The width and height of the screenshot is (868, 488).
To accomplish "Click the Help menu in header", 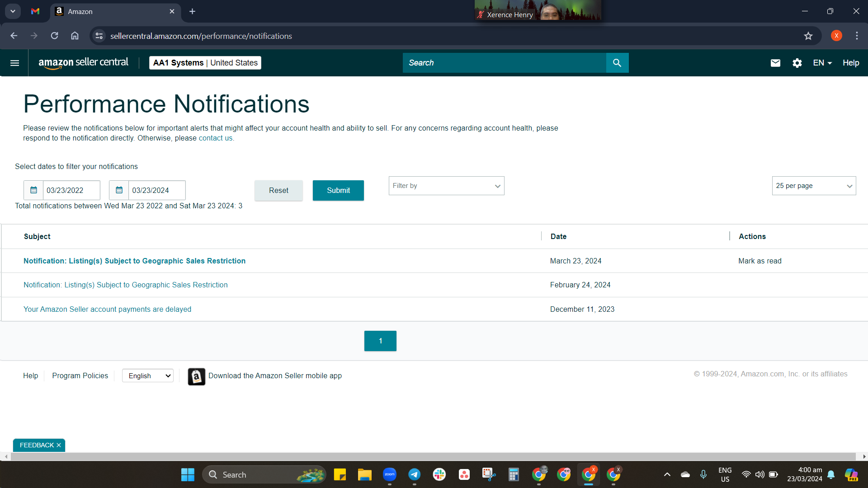I will tap(851, 63).
